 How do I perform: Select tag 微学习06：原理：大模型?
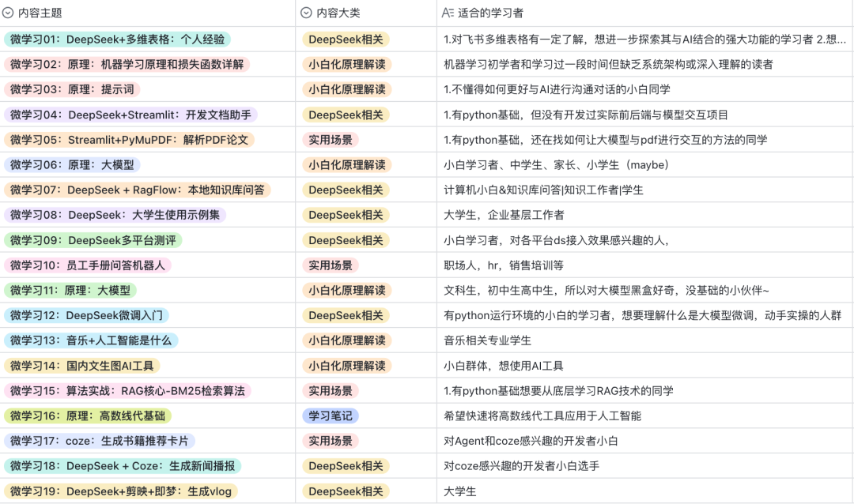[72, 165]
